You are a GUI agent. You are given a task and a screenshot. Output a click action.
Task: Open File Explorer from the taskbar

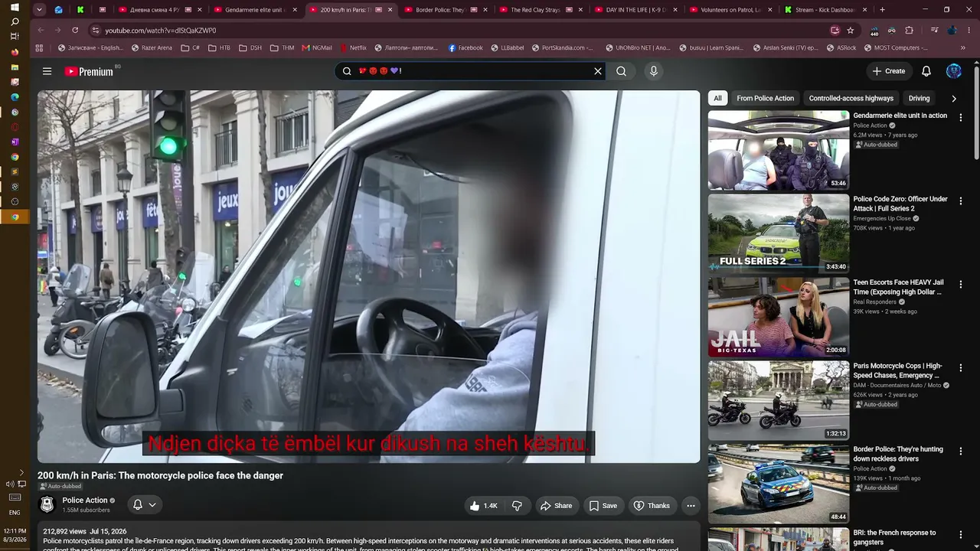(15, 67)
